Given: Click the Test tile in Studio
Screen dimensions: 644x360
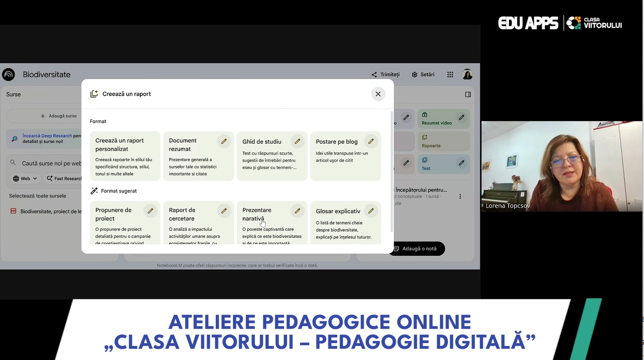Looking at the screenshot, I should click(443, 164).
